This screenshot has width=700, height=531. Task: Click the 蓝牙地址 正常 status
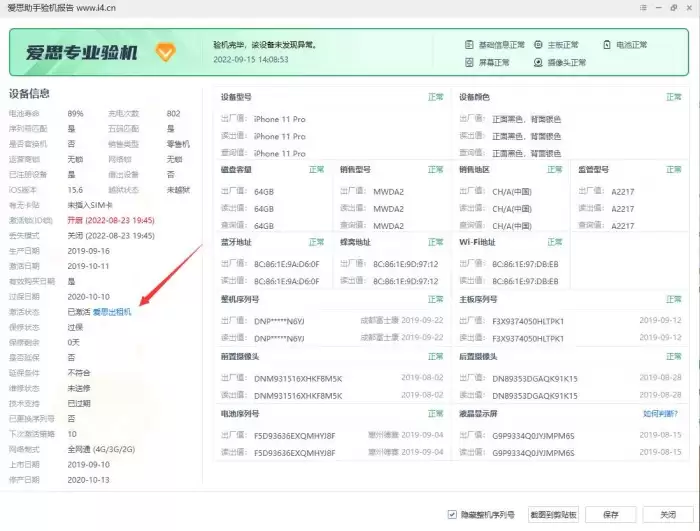[x=317, y=242]
